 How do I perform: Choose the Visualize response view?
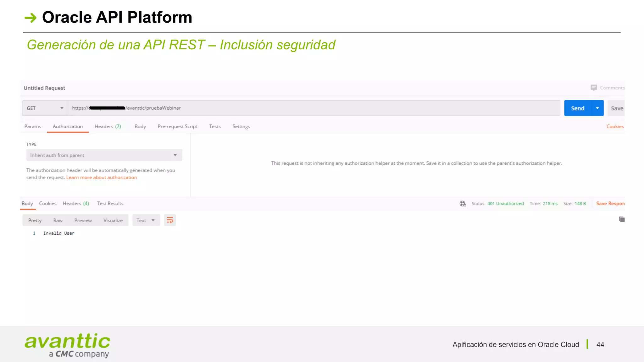tap(113, 220)
